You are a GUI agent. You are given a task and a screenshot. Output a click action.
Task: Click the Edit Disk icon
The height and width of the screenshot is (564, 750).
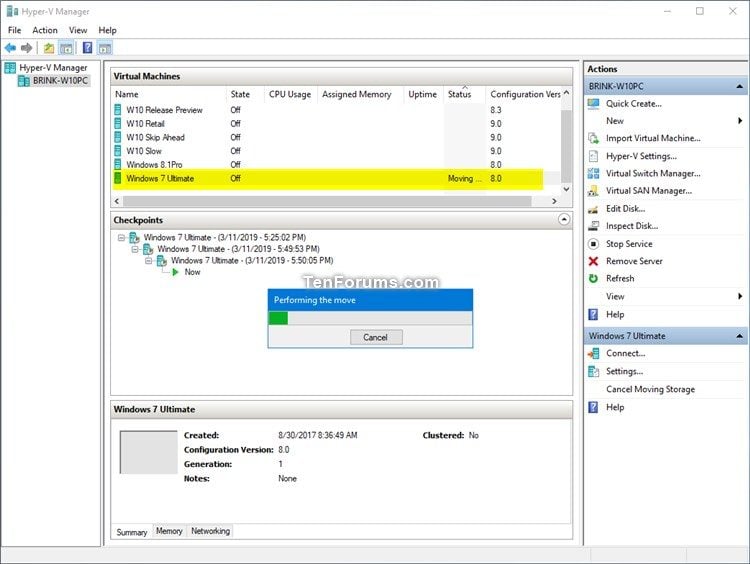point(593,209)
